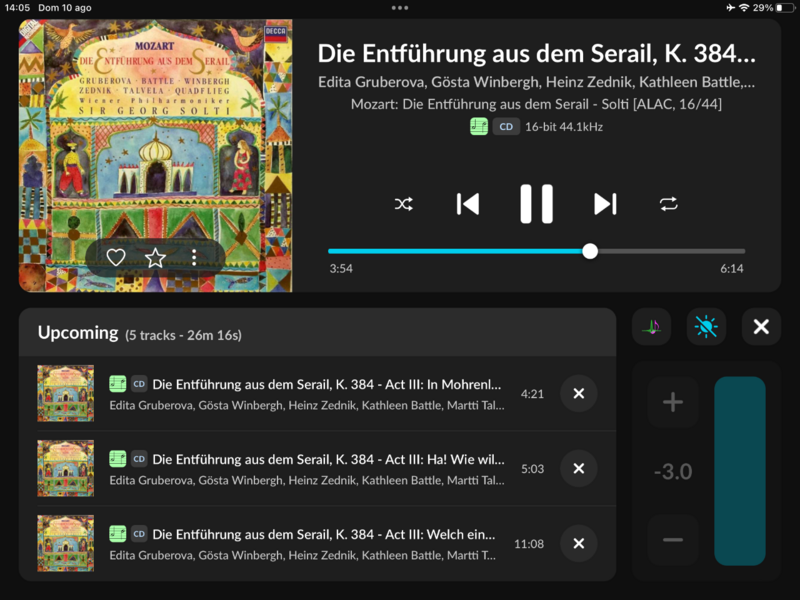Viewport: 800px width, 600px height.
Task: Rate the track using the star icon
Action: (155, 258)
